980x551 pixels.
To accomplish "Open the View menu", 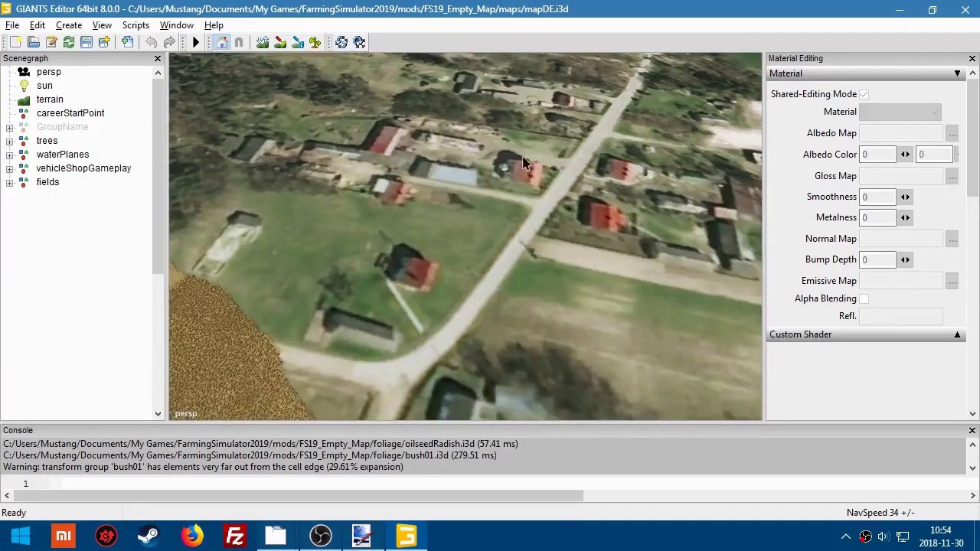I will (102, 25).
